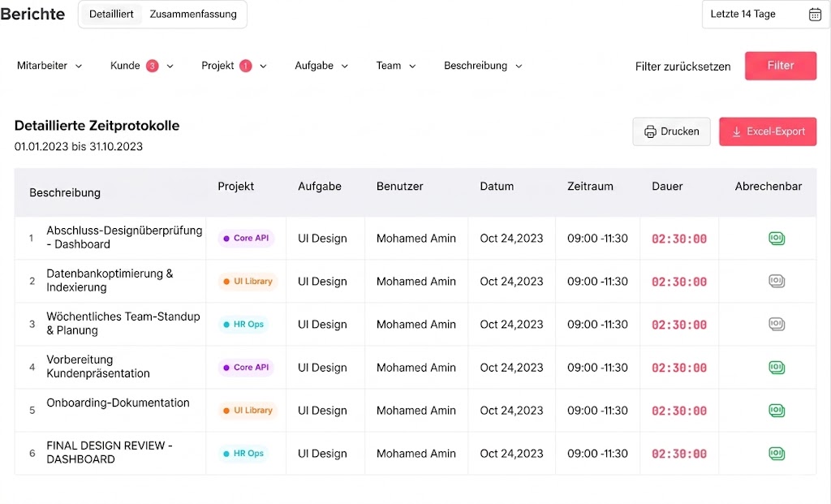Click the red Filter button
831x504 pixels.
[x=780, y=66]
